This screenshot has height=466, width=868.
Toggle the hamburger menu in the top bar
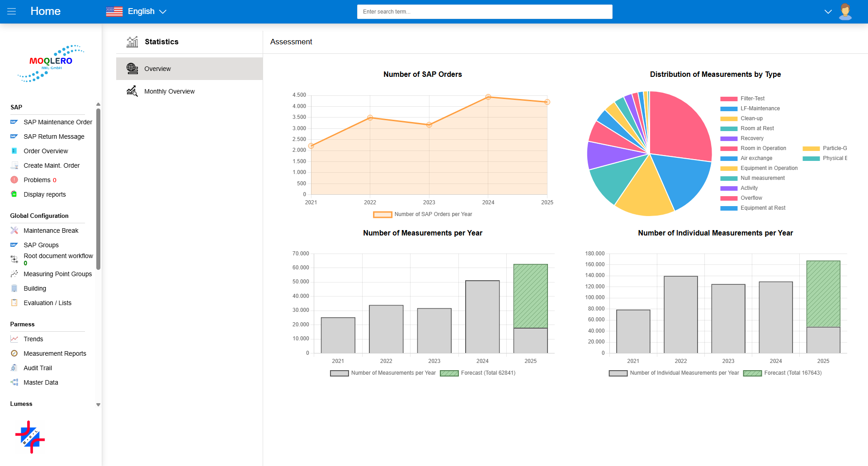[x=12, y=11]
